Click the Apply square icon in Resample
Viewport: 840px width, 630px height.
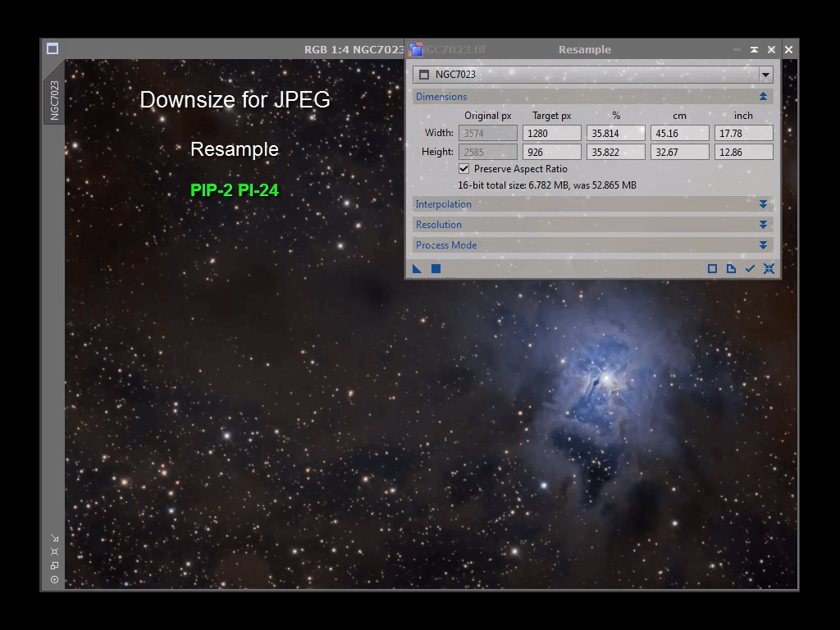[x=436, y=268]
